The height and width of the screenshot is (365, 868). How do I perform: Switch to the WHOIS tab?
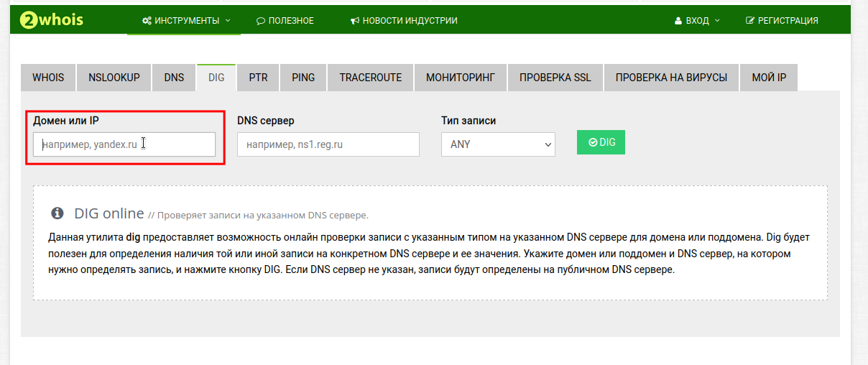point(48,78)
